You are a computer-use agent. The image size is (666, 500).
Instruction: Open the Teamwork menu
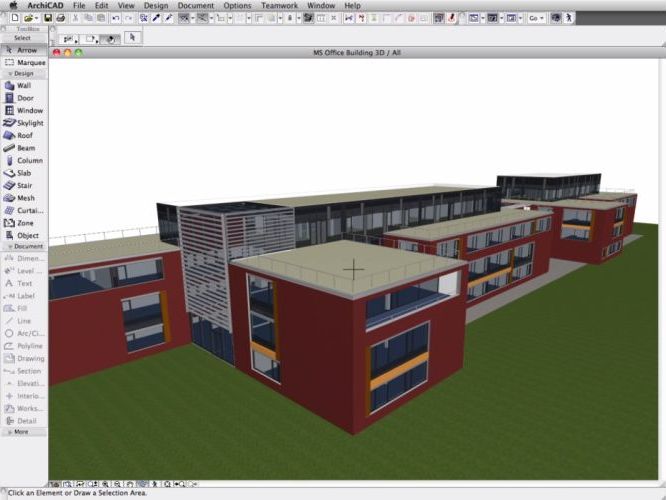pos(279,6)
